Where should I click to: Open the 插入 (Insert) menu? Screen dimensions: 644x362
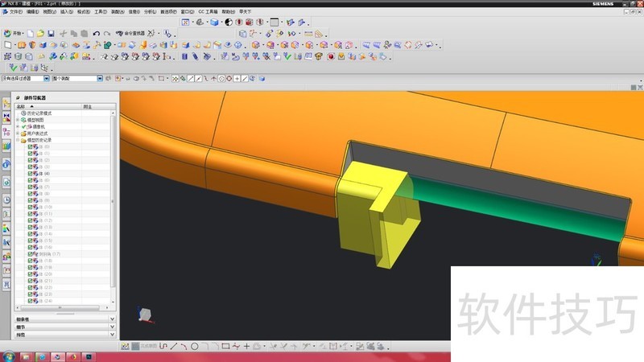pos(67,12)
